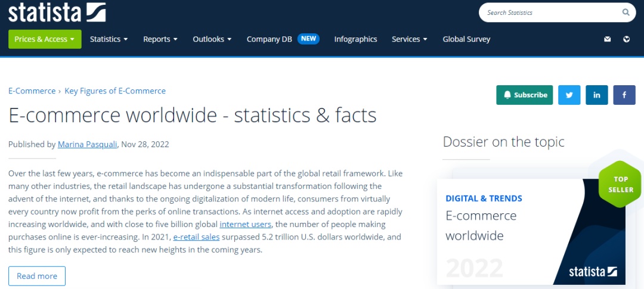Click the Subscribe bell button
Image resolution: width=644 pixels, height=289 pixels.
[525, 95]
